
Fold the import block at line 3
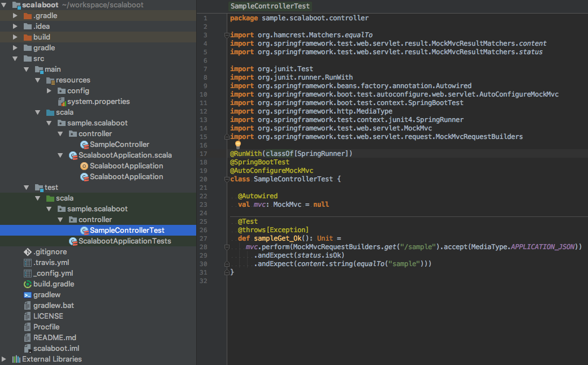pyautogui.click(x=227, y=35)
